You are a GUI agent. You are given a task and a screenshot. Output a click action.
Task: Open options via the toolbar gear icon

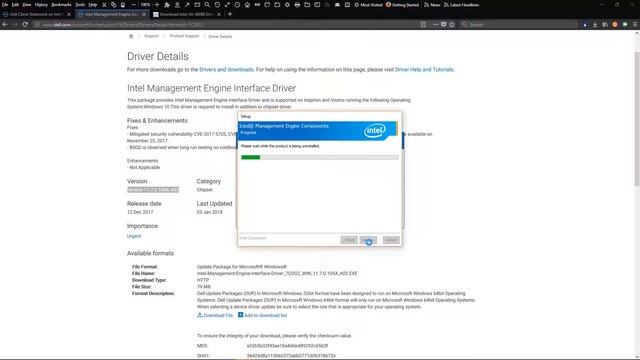(287, 5)
